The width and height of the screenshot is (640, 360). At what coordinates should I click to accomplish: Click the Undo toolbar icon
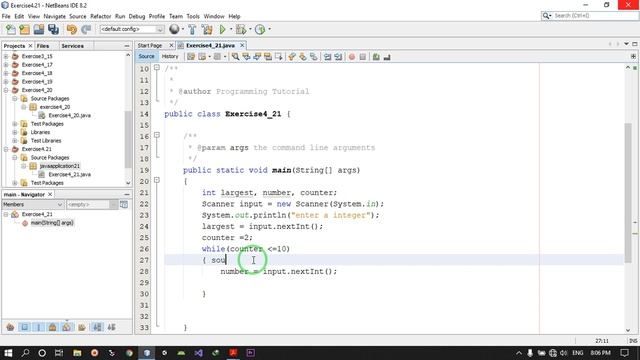(x=72, y=29)
